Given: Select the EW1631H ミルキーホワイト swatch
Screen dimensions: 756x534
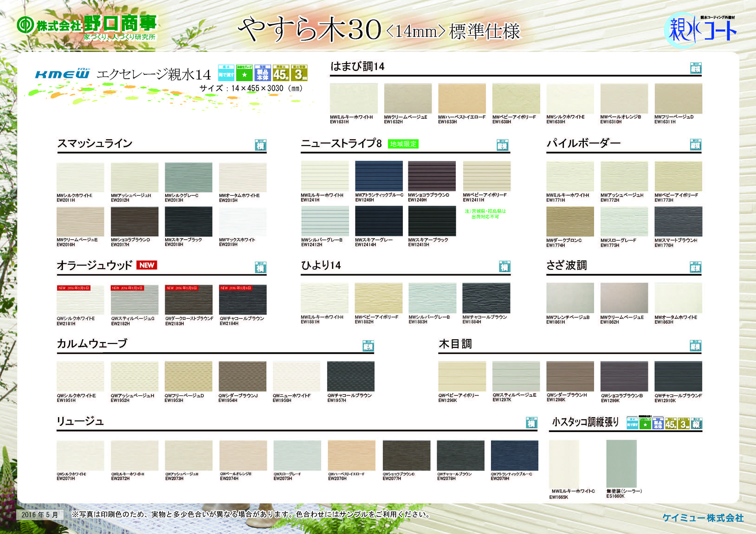Looking at the screenshot, I should [x=354, y=98].
